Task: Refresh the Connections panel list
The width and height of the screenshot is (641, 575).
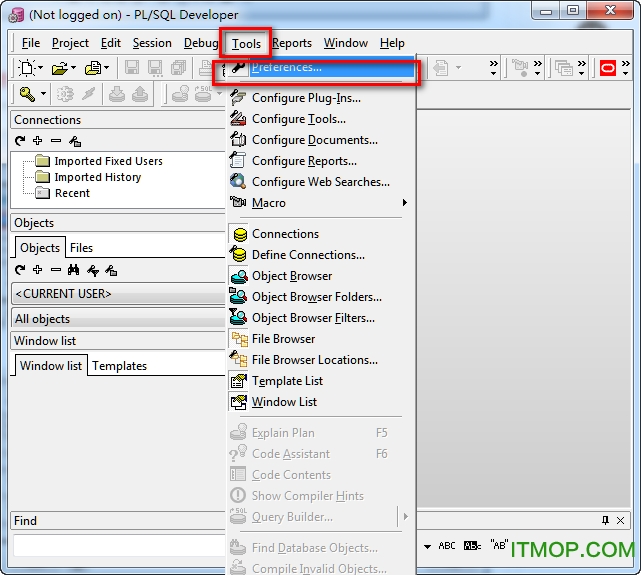Action: coord(20,141)
